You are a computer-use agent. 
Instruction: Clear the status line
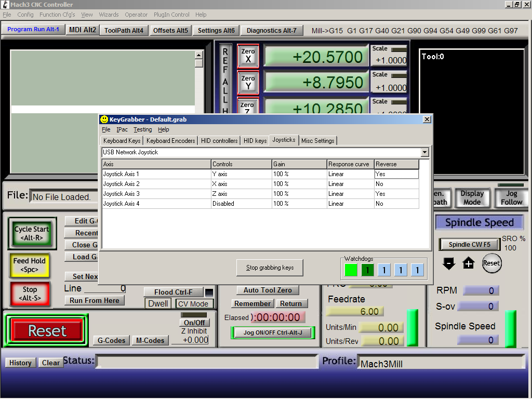(x=51, y=363)
